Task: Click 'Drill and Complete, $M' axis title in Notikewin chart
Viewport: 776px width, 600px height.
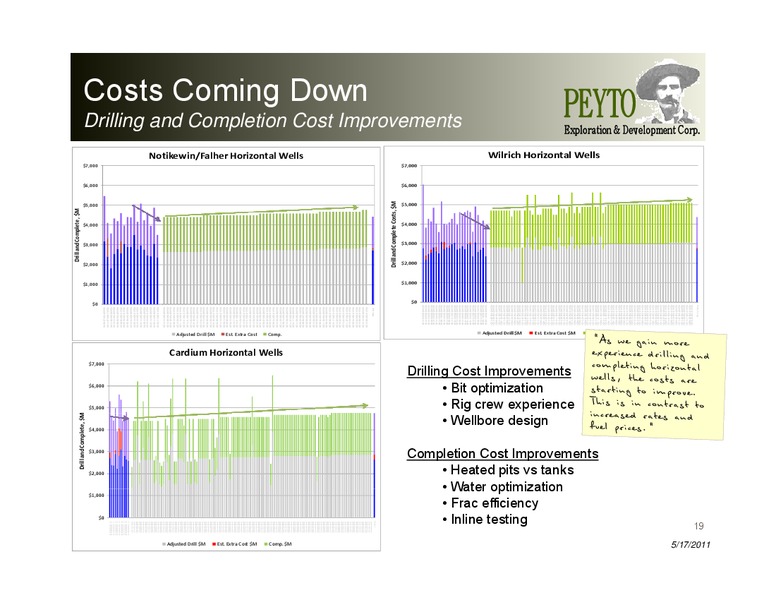Action: (77, 235)
